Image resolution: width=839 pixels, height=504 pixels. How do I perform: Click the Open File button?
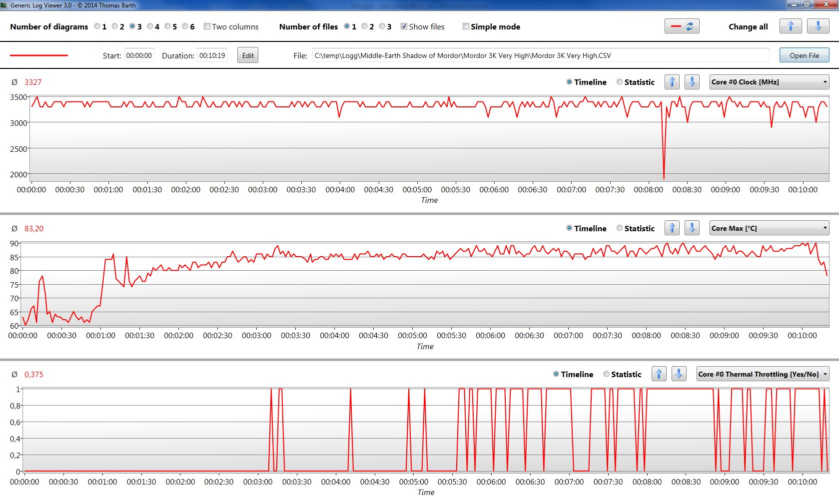(804, 55)
